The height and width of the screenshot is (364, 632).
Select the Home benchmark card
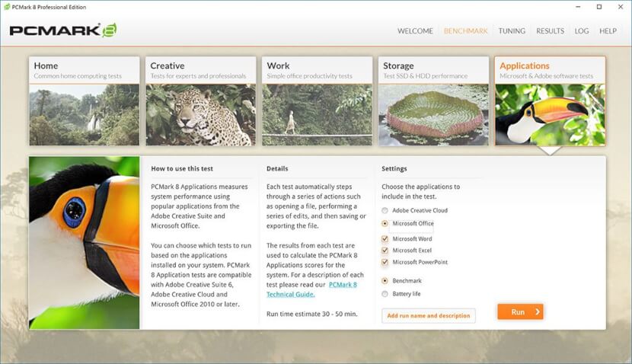[x=85, y=101]
